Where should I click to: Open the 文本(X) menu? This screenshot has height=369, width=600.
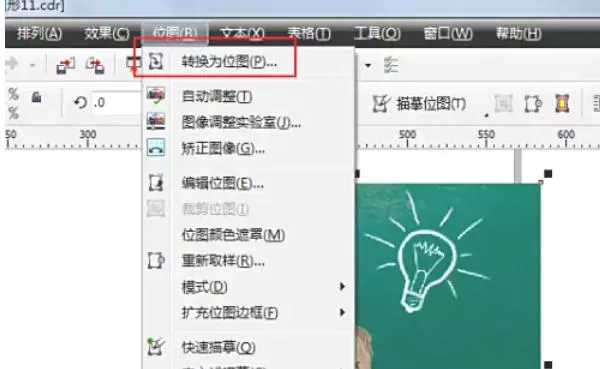point(242,34)
